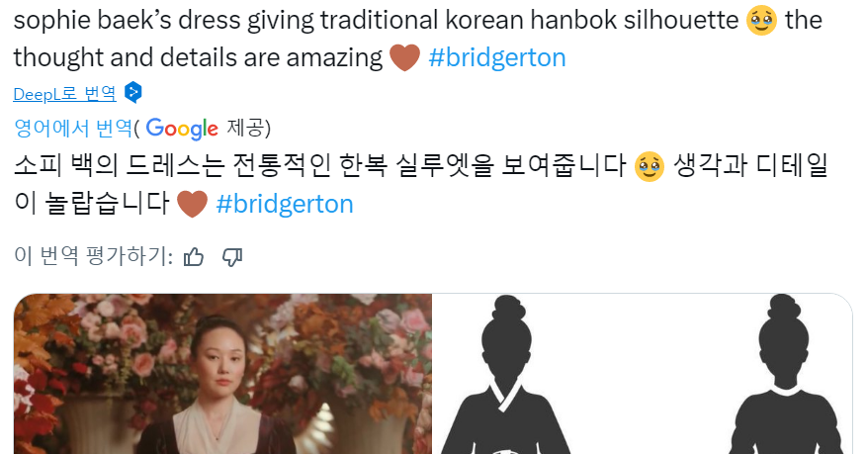Click the 'DeepL로 번역' translate link
Image resolution: width=868 pixels, height=454 pixels.
pos(65,94)
